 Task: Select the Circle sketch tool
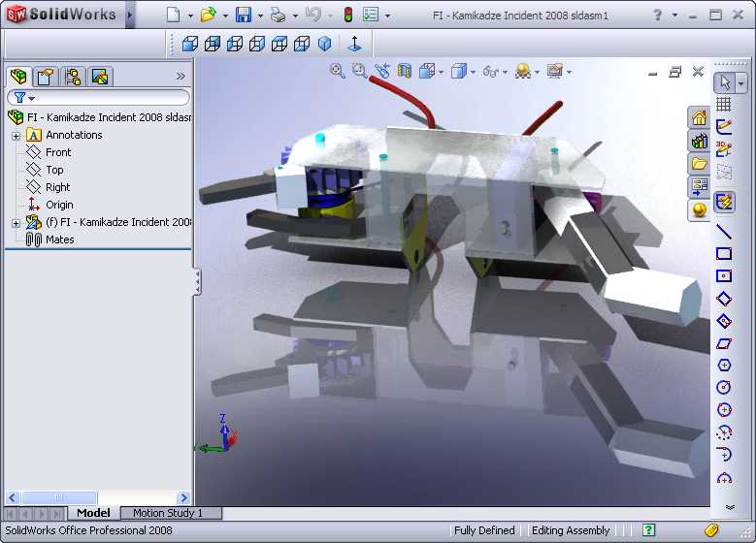[x=724, y=388]
